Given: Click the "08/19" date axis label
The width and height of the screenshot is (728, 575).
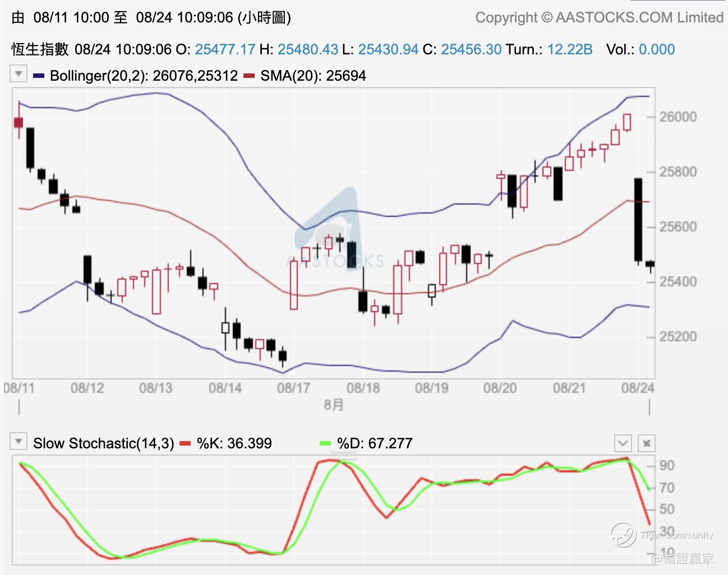Looking at the screenshot, I should click(x=431, y=388).
